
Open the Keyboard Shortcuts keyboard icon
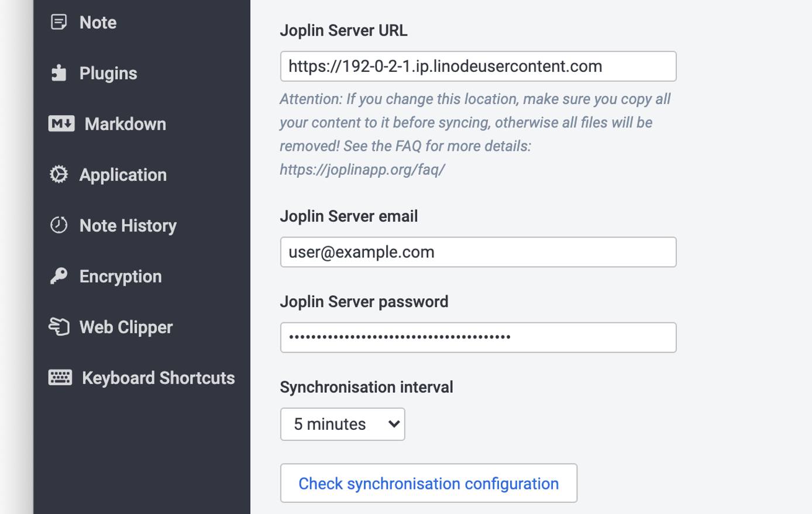(59, 377)
